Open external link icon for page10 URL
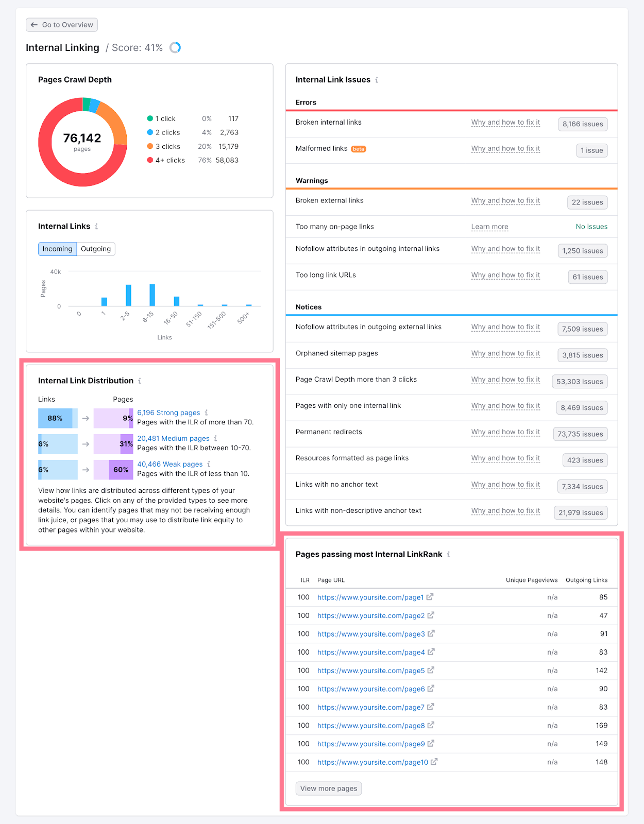Viewport: 644px width, 824px height. 434,762
